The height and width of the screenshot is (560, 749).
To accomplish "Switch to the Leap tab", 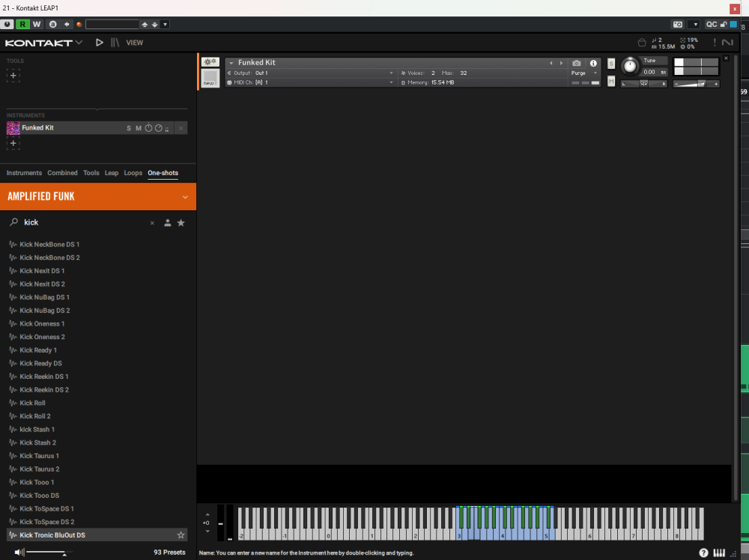I will coord(112,173).
